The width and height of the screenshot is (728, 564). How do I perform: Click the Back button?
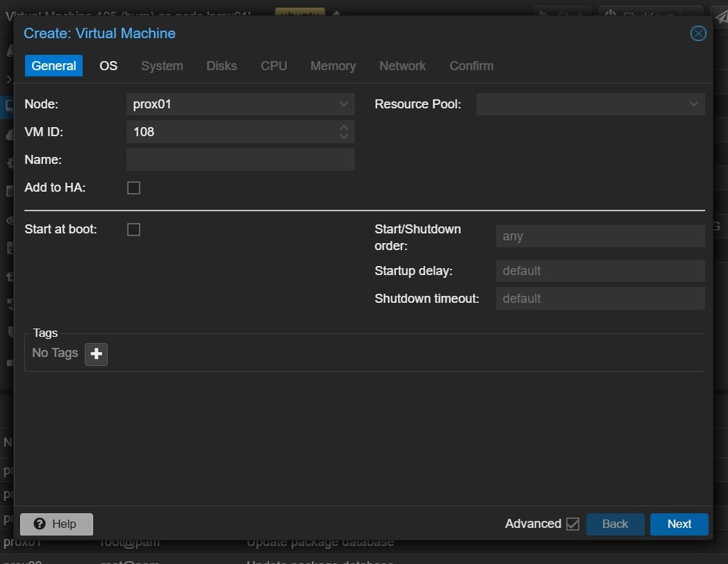pos(615,524)
